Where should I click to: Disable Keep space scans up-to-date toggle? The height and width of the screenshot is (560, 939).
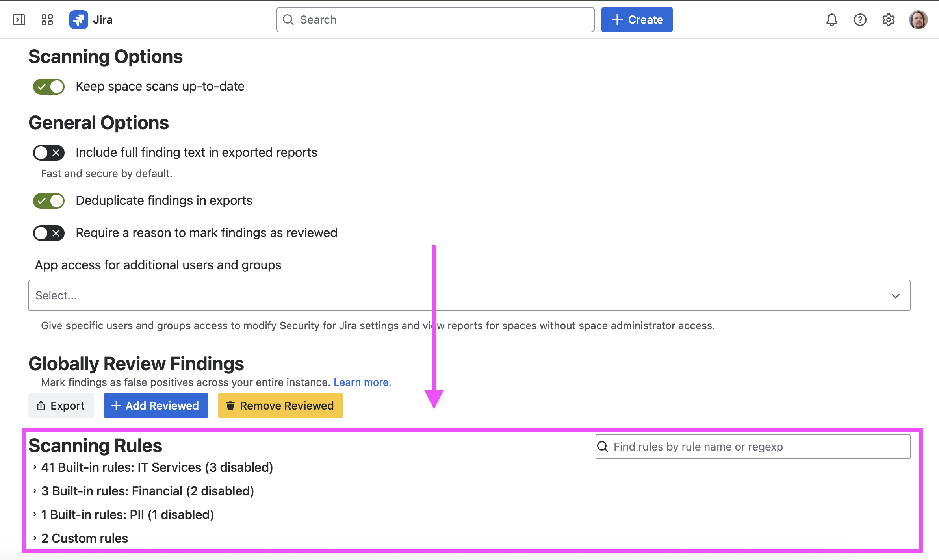[49, 87]
